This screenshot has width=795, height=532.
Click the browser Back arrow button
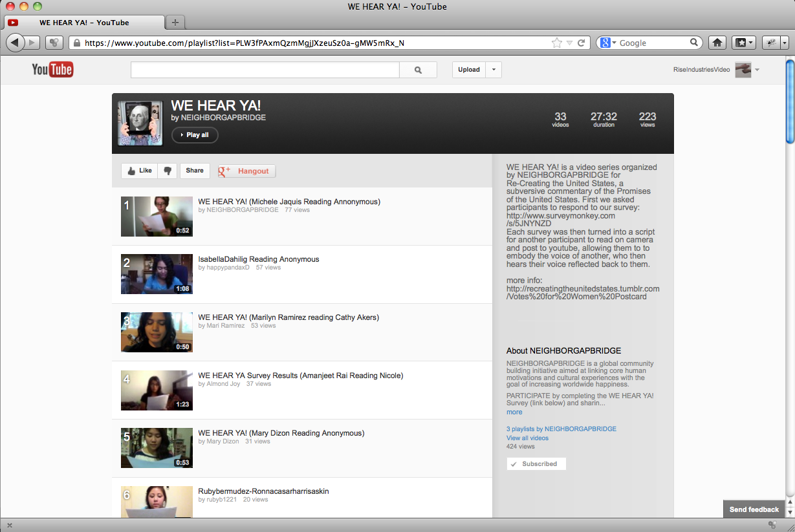pyautogui.click(x=16, y=43)
